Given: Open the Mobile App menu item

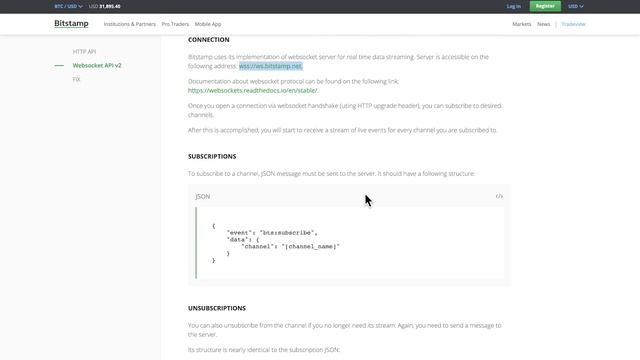Looking at the screenshot, I should click(208, 24).
